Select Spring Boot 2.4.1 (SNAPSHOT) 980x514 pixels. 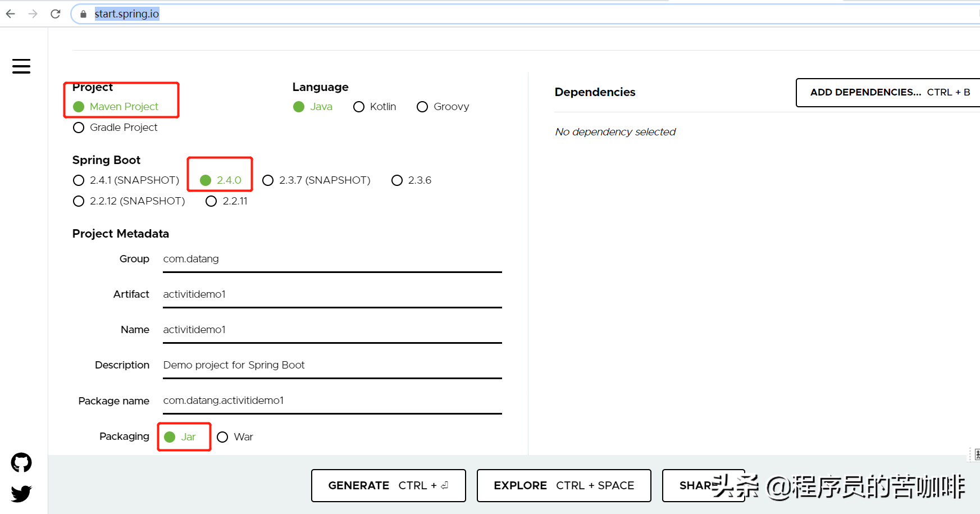pyautogui.click(x=126, y=180)
